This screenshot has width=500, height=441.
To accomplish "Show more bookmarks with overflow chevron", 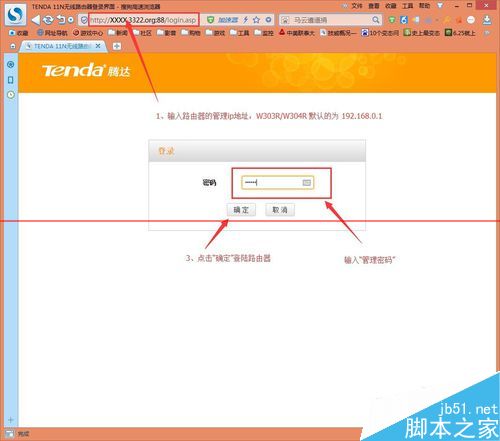I will [x=487, y=33].
